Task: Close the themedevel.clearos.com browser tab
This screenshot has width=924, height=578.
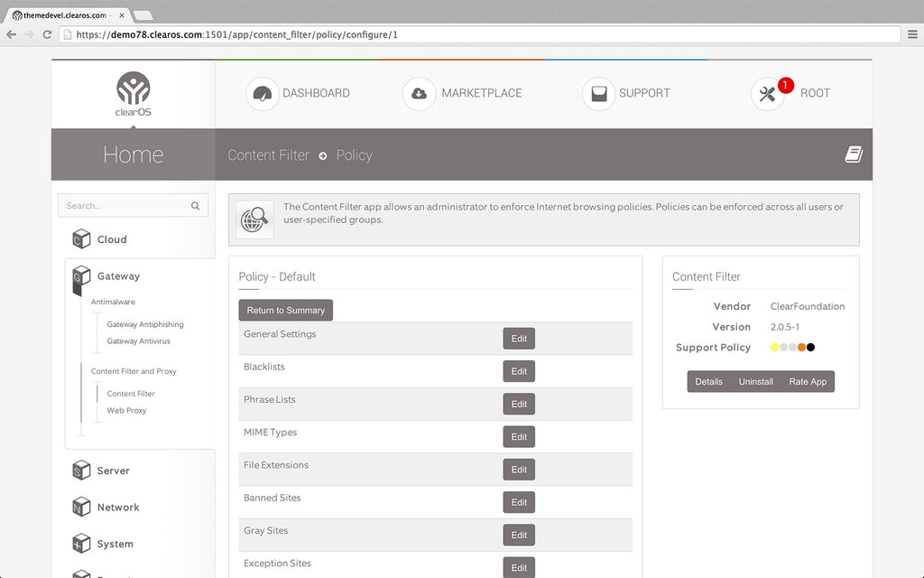Action: [x=122, y=15]
